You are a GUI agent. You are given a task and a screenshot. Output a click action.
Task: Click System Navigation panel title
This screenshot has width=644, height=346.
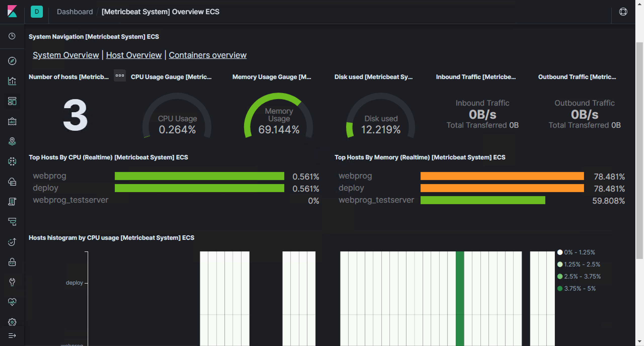coord(94,36)
